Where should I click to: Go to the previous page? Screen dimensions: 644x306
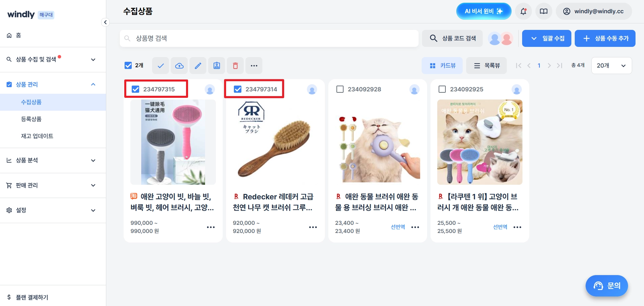tap(529, 66)
